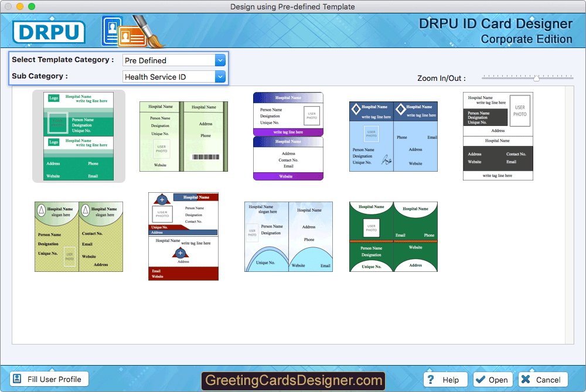Open the Select Template Category dropdown
Viewport: 586px width, 392px height.
click(x=174, y=60)
